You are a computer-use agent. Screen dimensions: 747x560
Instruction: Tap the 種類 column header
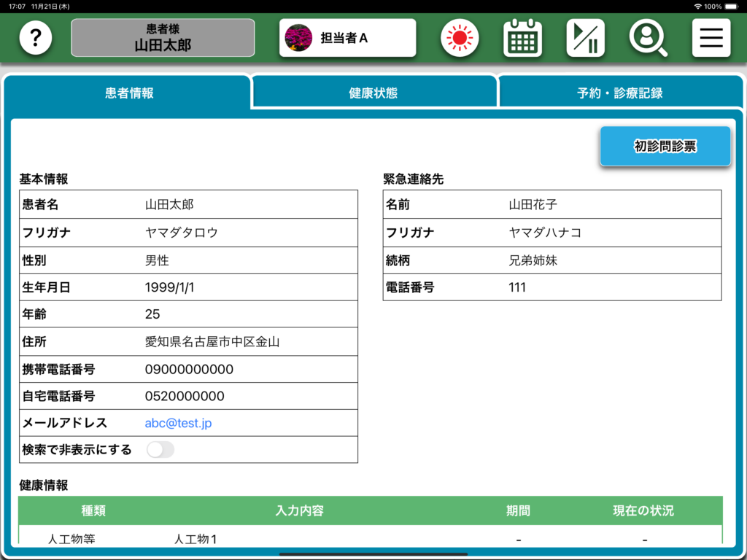point(93,510)
